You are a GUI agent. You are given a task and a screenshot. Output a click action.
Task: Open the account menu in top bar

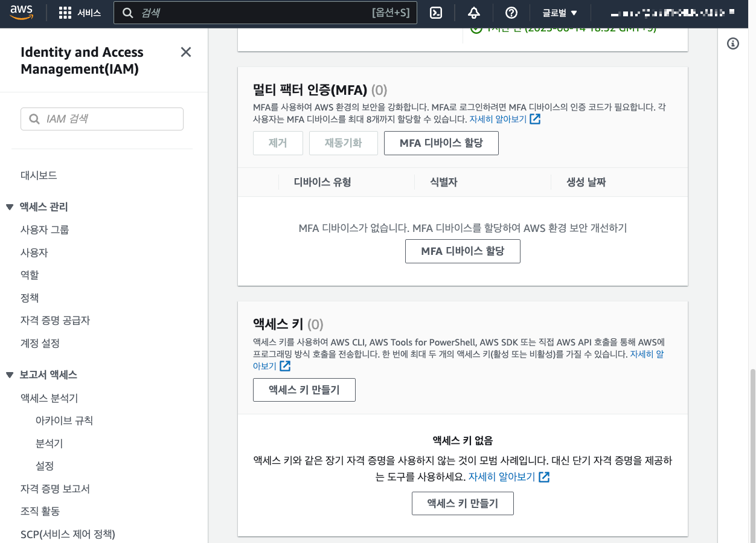[x=673, y=13]
